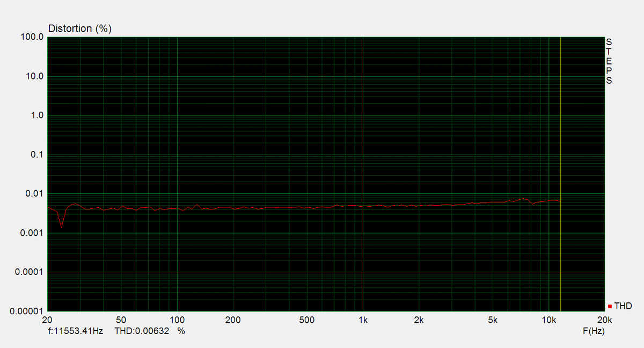
Task: Click the THD:0.00632 readout value
Action: pyautogui.click(x=142, y=331)
